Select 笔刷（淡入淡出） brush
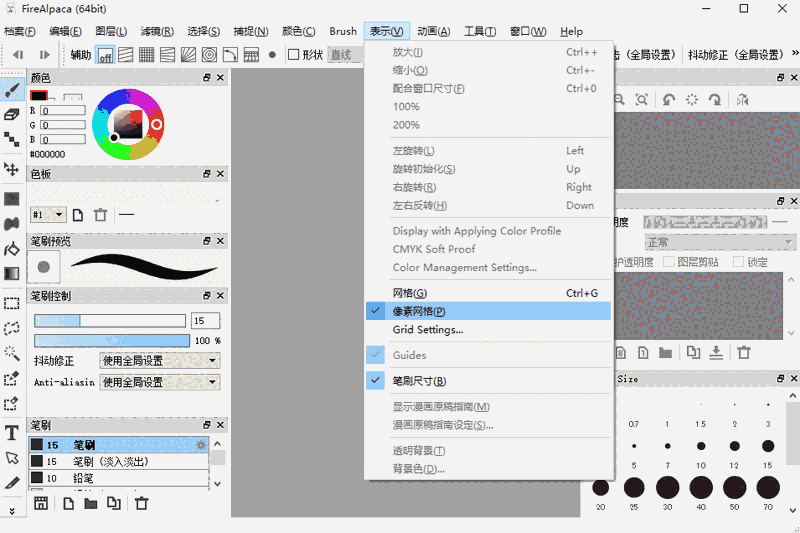Screen dimensions: 800x533 pyautogui.click(x=119, y=462)
